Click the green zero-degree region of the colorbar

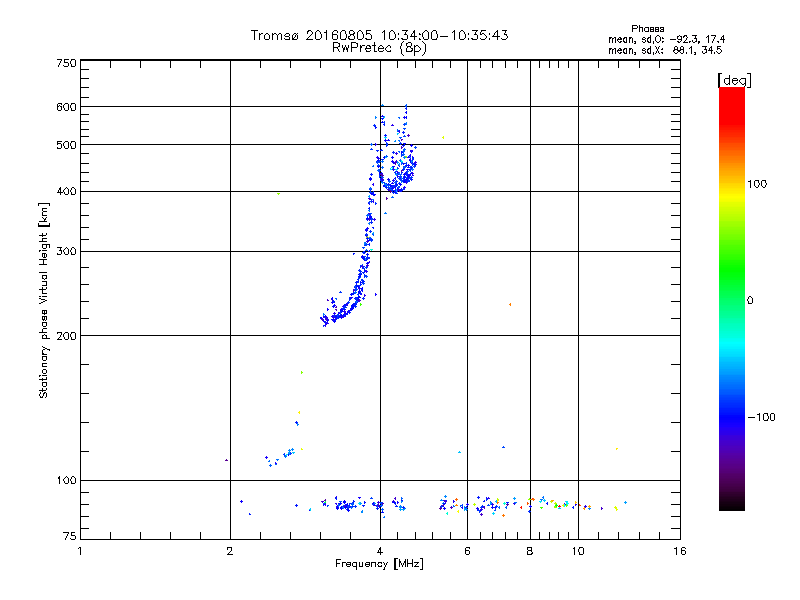(x=732, y=299)
